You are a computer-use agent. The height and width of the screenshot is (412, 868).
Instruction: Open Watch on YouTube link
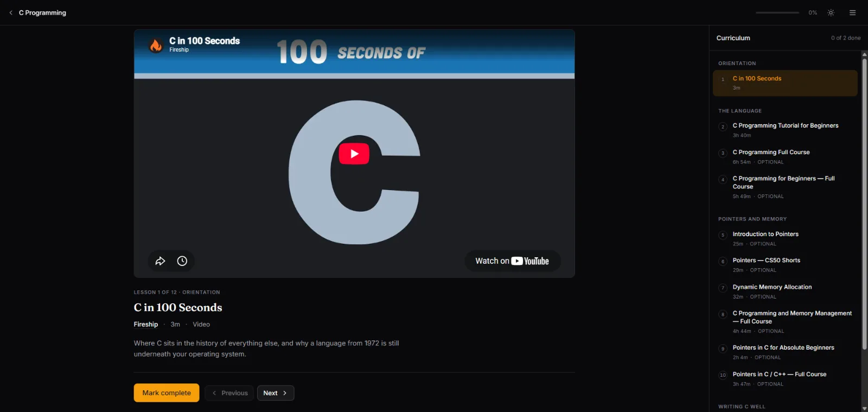click(x=512, y=261)
